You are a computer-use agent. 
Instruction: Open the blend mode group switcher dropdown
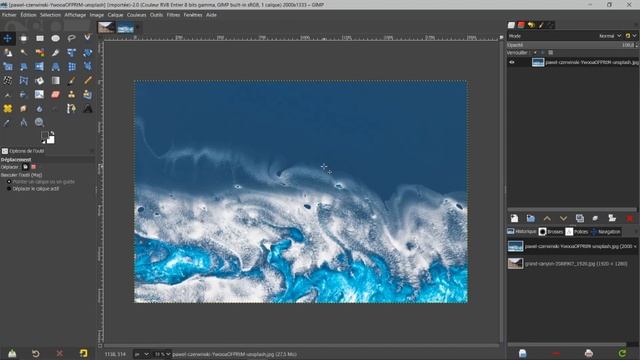point(631,36)
